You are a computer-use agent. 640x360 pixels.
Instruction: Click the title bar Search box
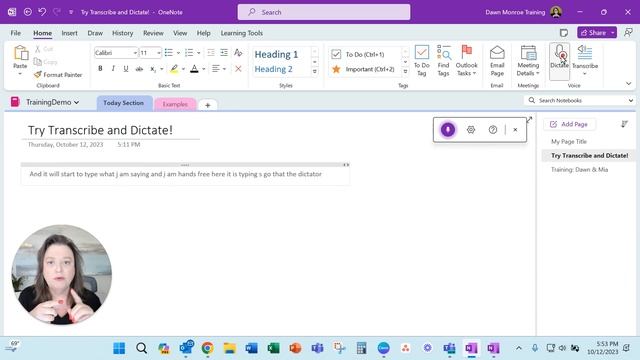click(x=324, y=12)
